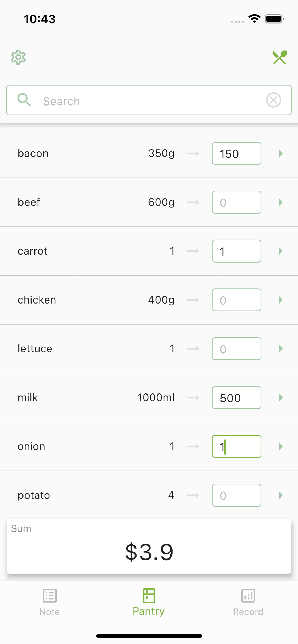Expand the potato row arrow
This screenshot has width=298, height=644.
point(280,495)
